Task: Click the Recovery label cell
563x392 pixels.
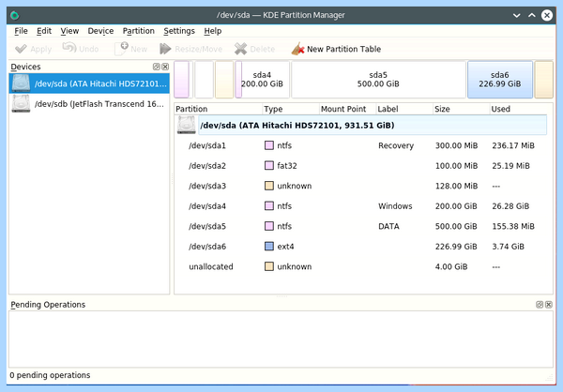Action: 396,145
